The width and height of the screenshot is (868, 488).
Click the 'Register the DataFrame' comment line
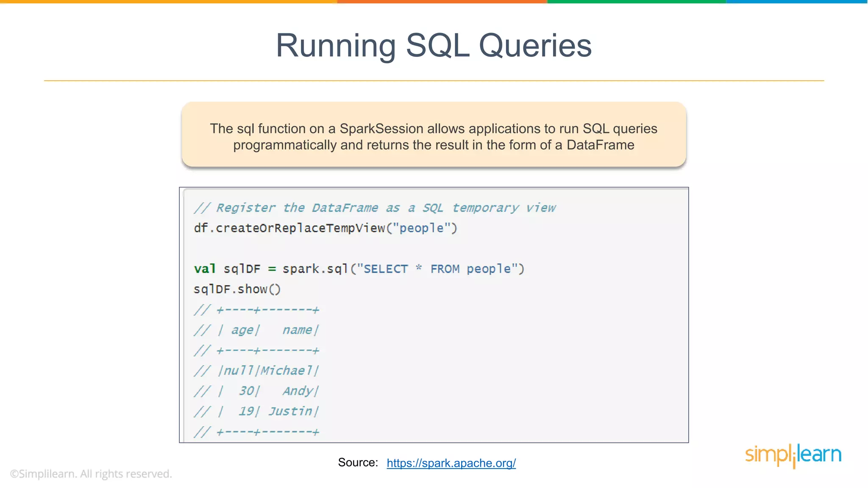click(375, 208)
